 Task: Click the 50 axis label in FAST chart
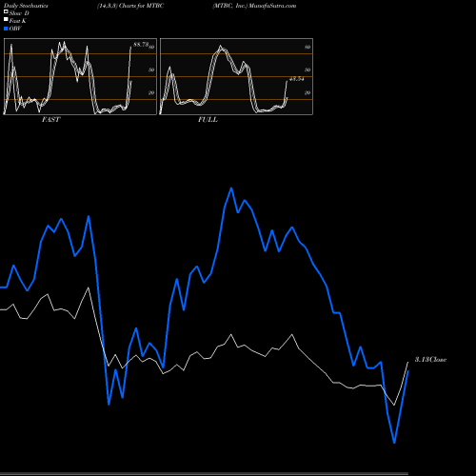[151, 70]
